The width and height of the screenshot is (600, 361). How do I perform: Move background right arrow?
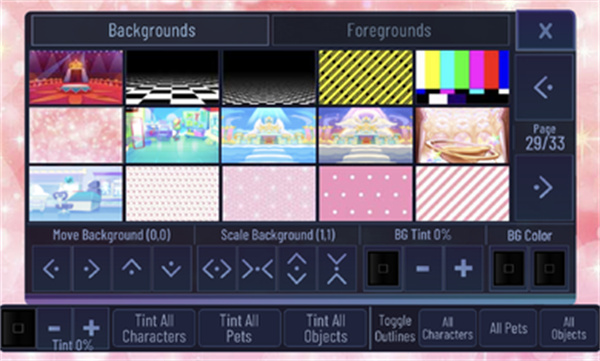coord(92,269)
